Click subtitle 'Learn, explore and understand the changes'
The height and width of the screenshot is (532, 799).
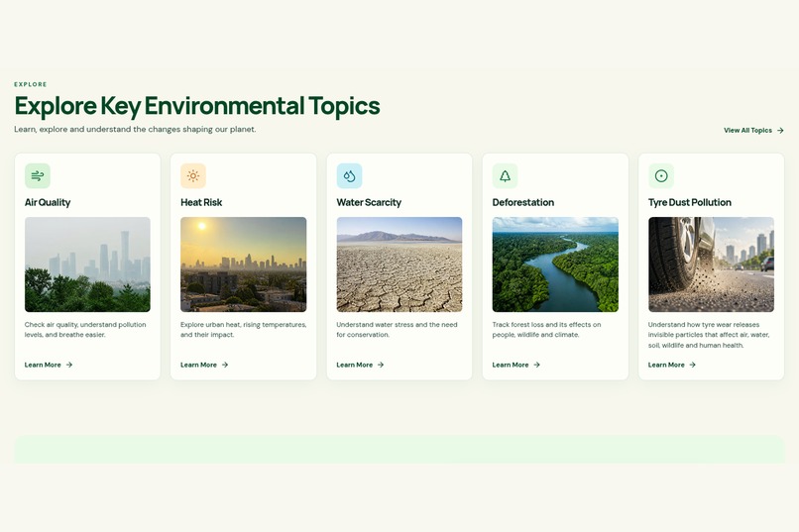(x=135, y=130)
